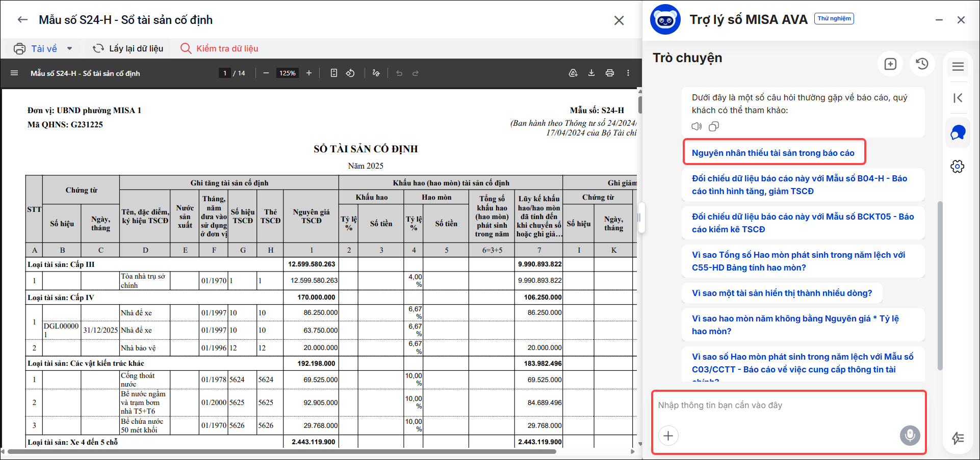The height and width of the screenshot is (460, 980).
Task: Click the PDF redo icon
Action: [416, 73]
